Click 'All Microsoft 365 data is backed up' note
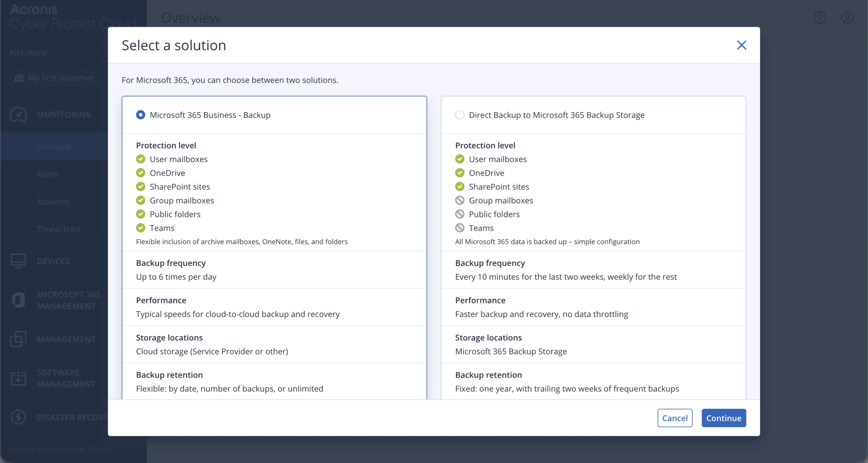 coord(547,242)
